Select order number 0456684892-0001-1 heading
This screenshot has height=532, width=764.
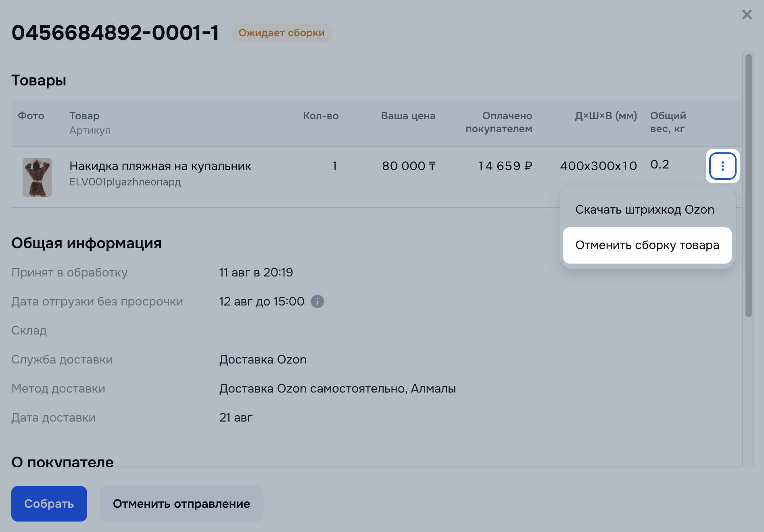click(115, 33)
